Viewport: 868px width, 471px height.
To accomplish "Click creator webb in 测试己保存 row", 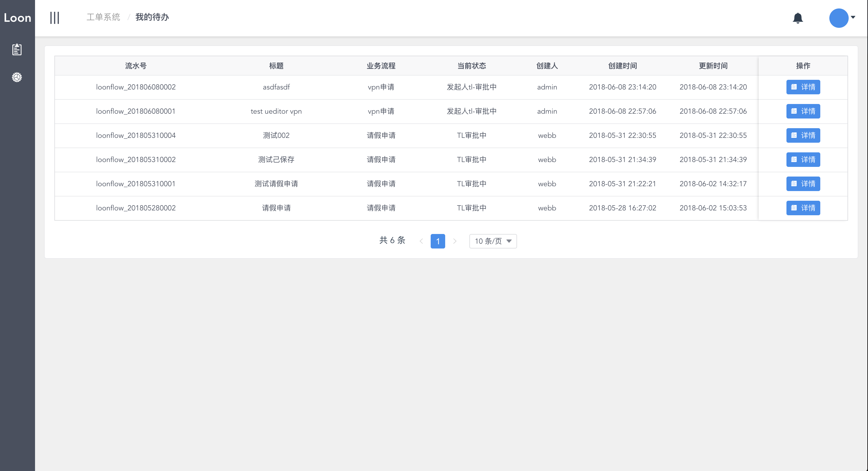I will pyautogui.click(x=547, y=160).
